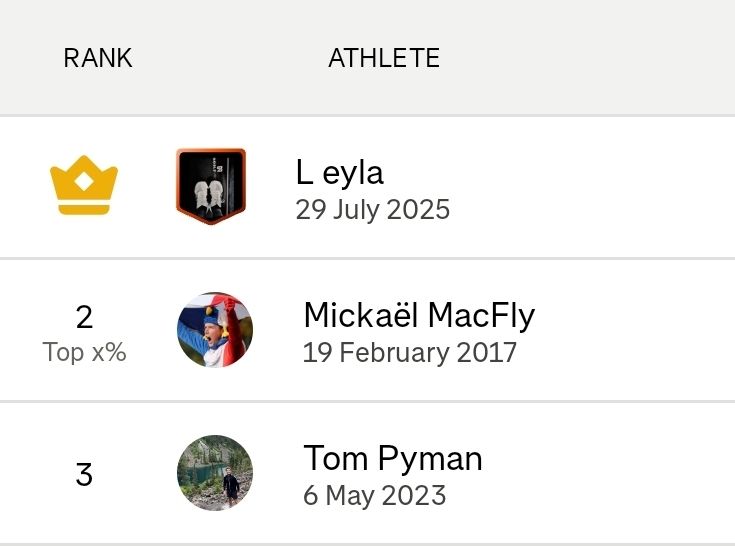Click blank space beside Tom Pyman's name

pyautogui.click(x=609, y=473)
